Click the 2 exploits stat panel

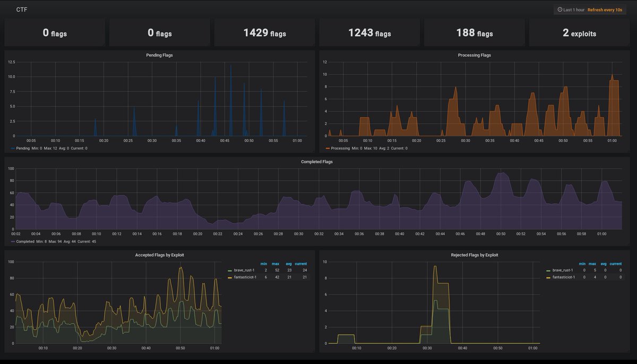(x=580, y=33)
